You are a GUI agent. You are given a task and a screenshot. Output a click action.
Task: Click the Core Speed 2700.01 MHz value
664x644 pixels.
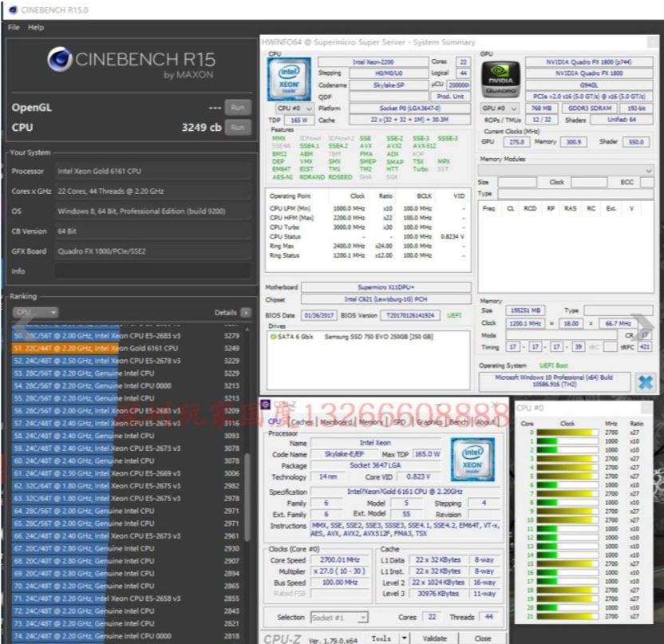coord(340,559)
